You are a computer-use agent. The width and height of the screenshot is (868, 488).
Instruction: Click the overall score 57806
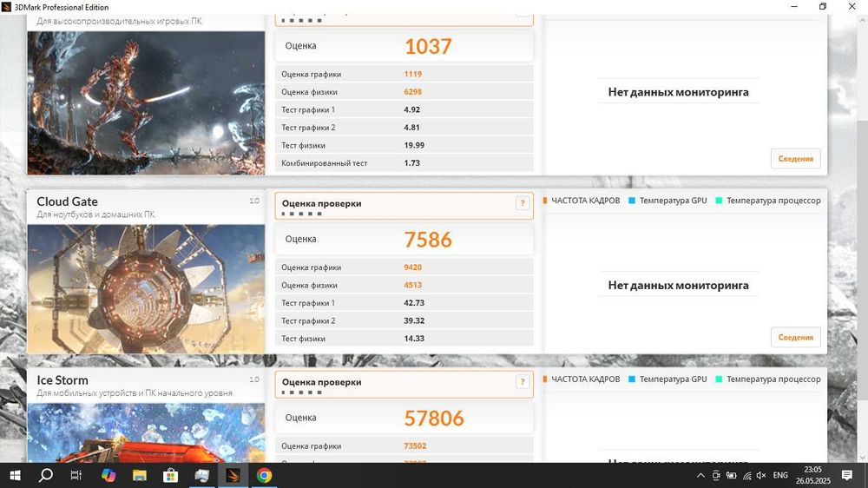tap(434, 419)
